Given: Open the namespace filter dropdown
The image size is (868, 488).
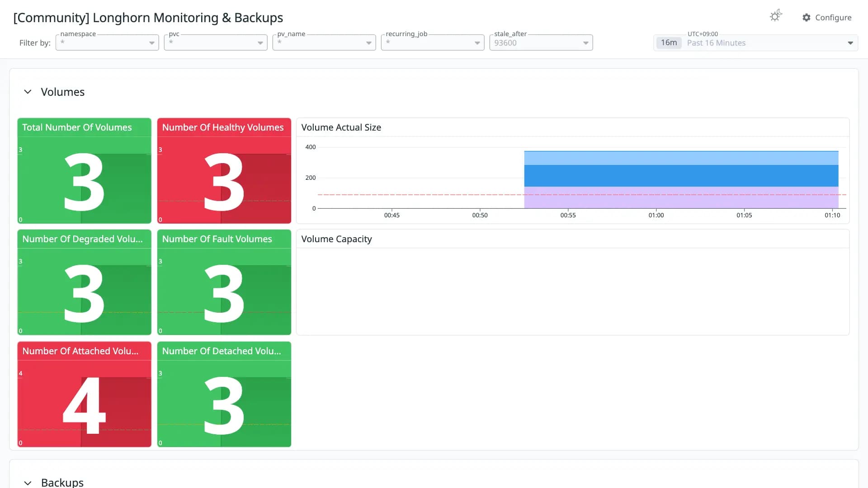Looking at the screenshot, I should pos(107,42).
